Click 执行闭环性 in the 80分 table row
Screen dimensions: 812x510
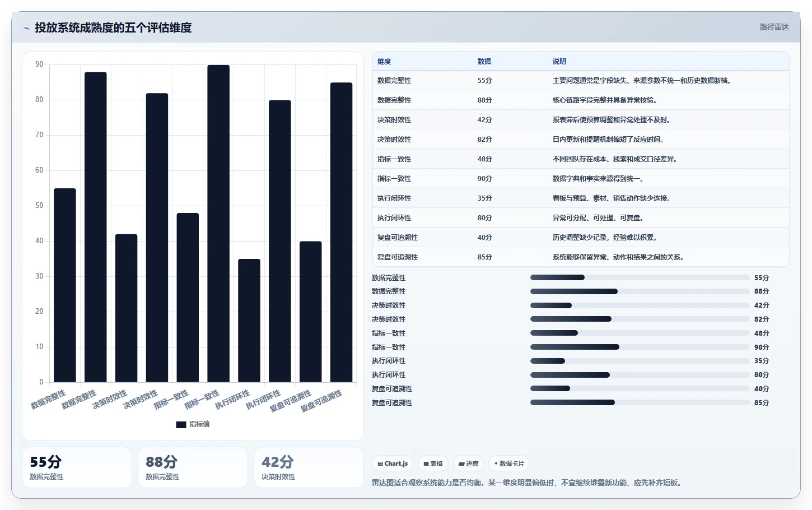coord(394,218)
